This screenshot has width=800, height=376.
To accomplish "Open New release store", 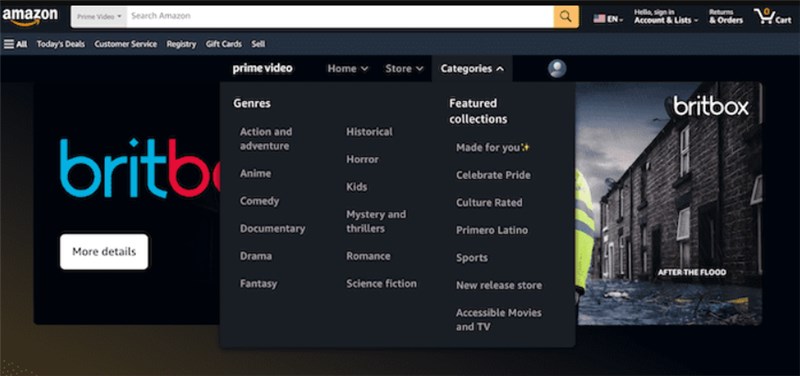I will 498,285.
